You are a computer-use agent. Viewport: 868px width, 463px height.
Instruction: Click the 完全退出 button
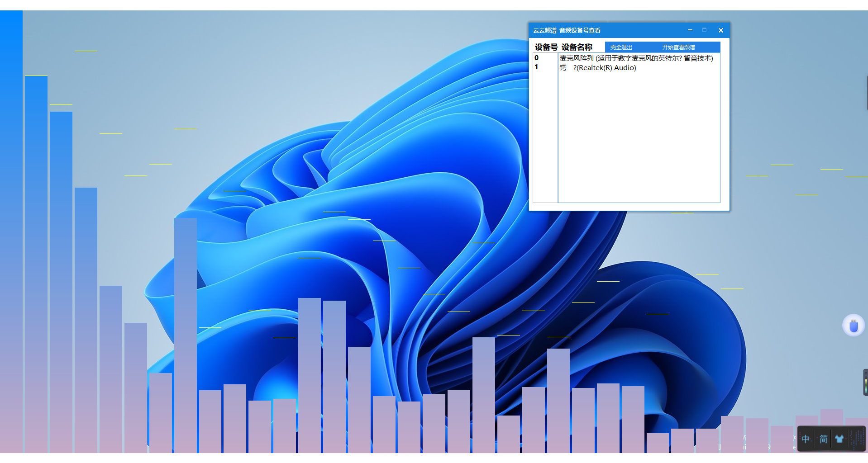coord(621,47)
